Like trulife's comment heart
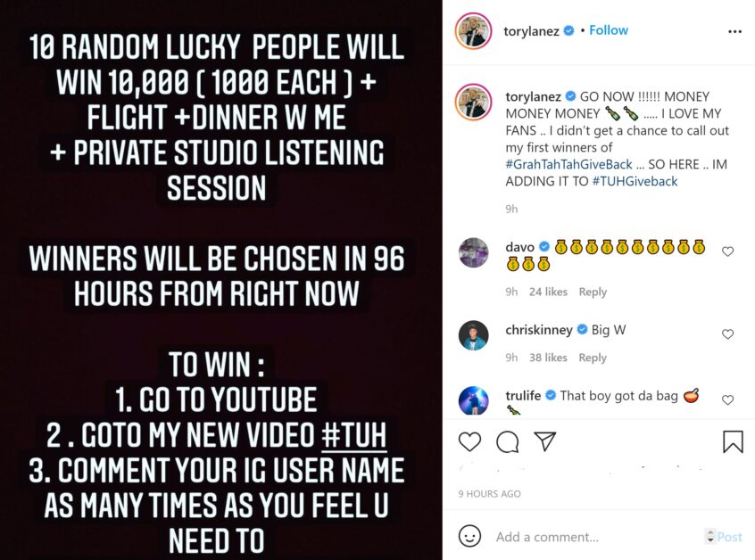 point(727,399)
